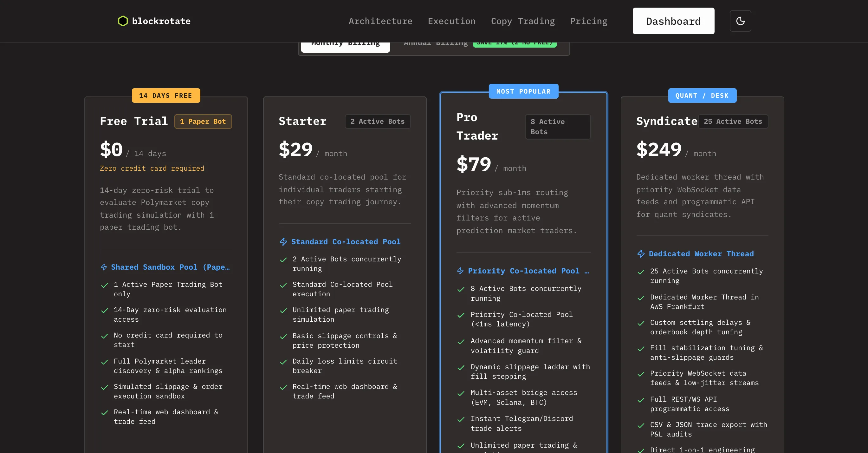
Task: Click the blockrotate brand name
Action: [161, 21]
